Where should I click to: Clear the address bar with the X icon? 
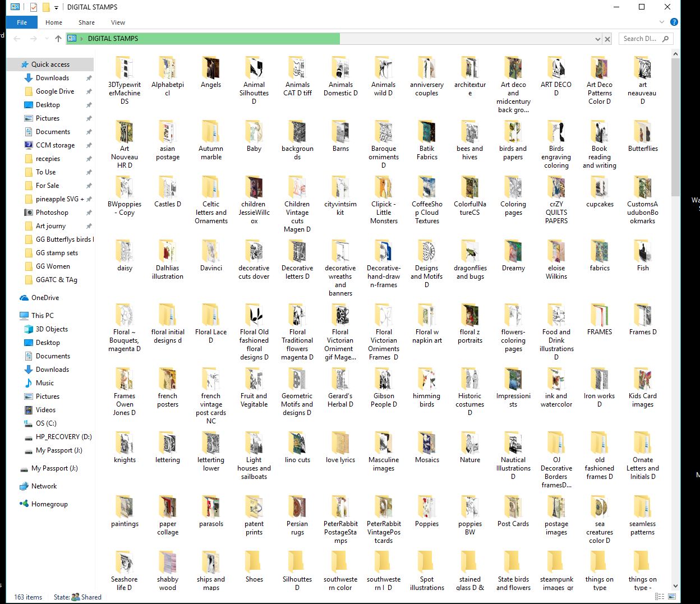(x=607, y=38)
